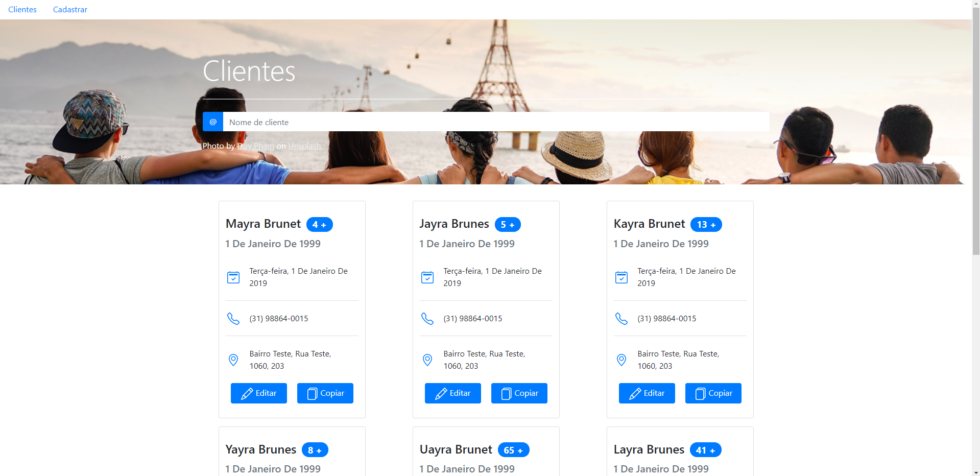Click phone number in Jayra Brunes card
The width and height of the screenshot is (980, 476).
coord(473,319)
